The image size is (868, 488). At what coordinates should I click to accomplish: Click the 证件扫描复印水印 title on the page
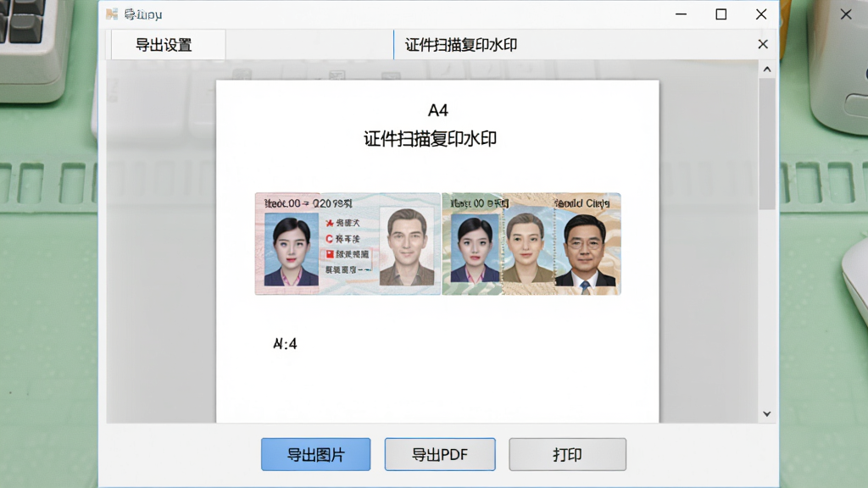430,138
